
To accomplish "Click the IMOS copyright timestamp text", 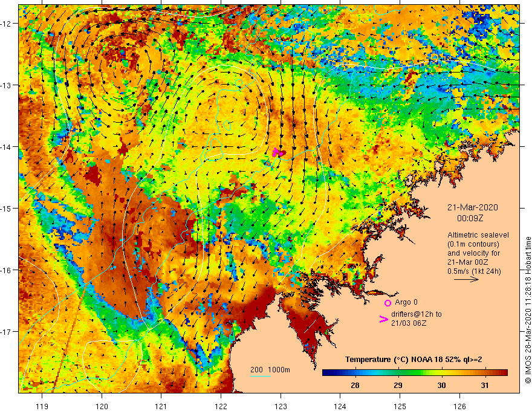I will tap(528, 311).
